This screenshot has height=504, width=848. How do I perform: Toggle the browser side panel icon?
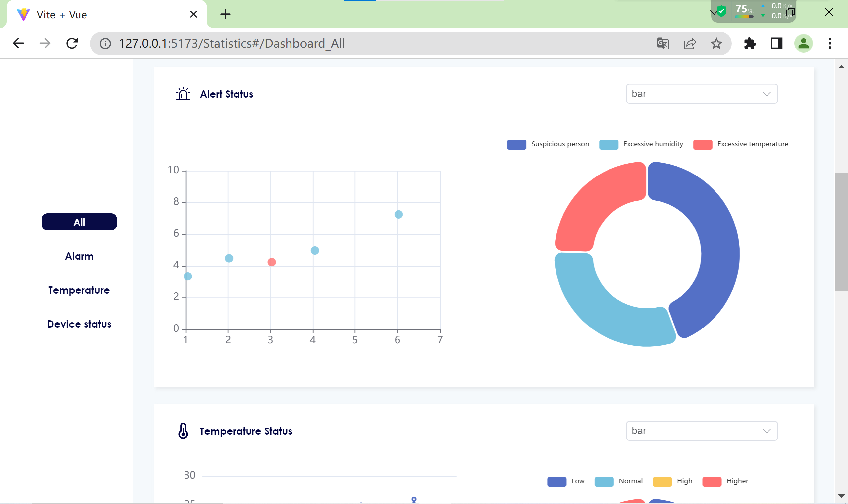coord(777,43)
